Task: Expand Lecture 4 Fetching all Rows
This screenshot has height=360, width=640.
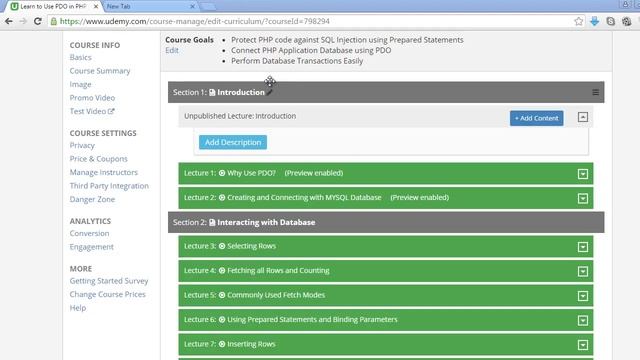Action: coord(583,271)
